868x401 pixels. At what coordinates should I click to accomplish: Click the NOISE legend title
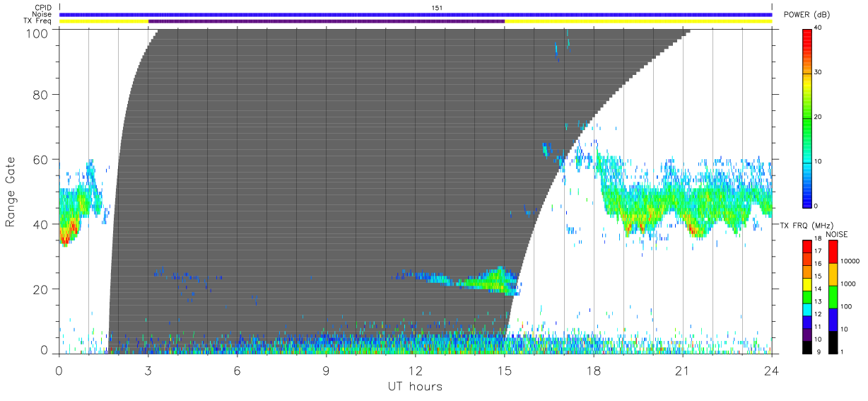point(837,234)
